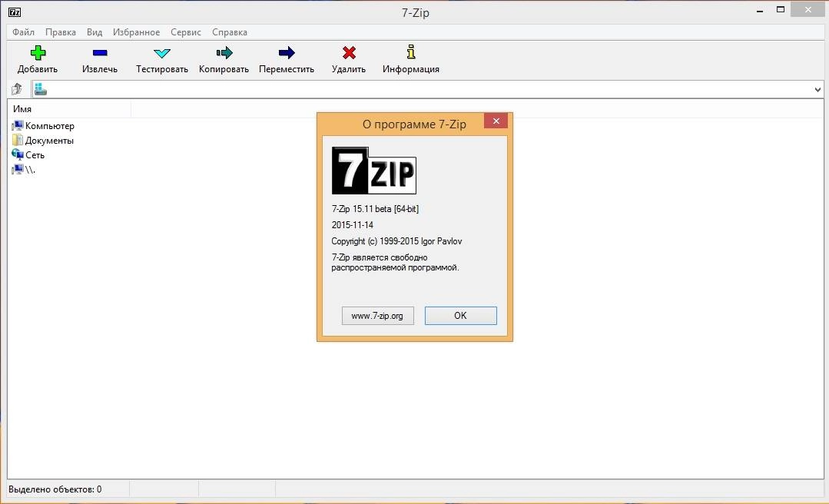Viewport: 829px width, 504px height.
Task: Click the 7-ZIP logo in the About dialog
Action: pyautogui.click(x=374, y=171)
